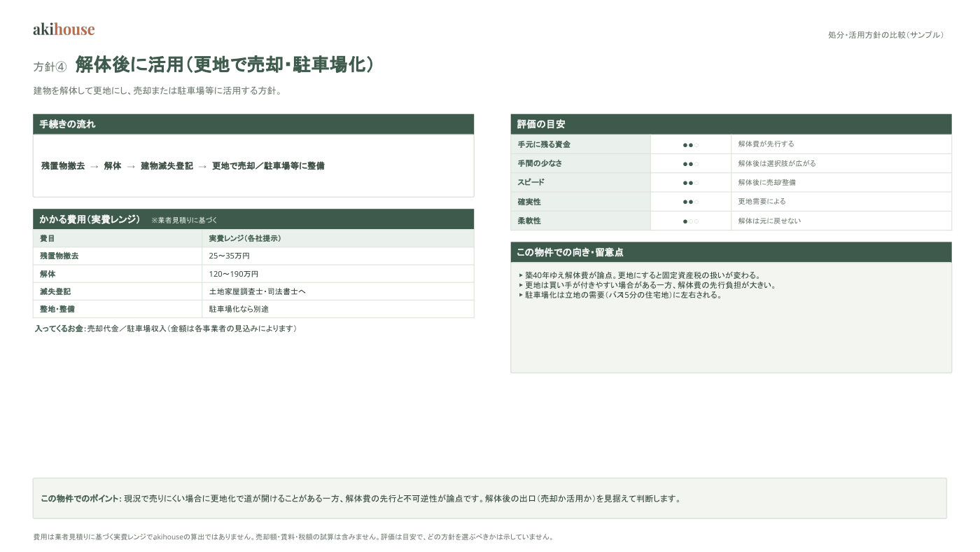
Task: Click the comment 解体は元に戻せない
Action: tap(769, 221)
